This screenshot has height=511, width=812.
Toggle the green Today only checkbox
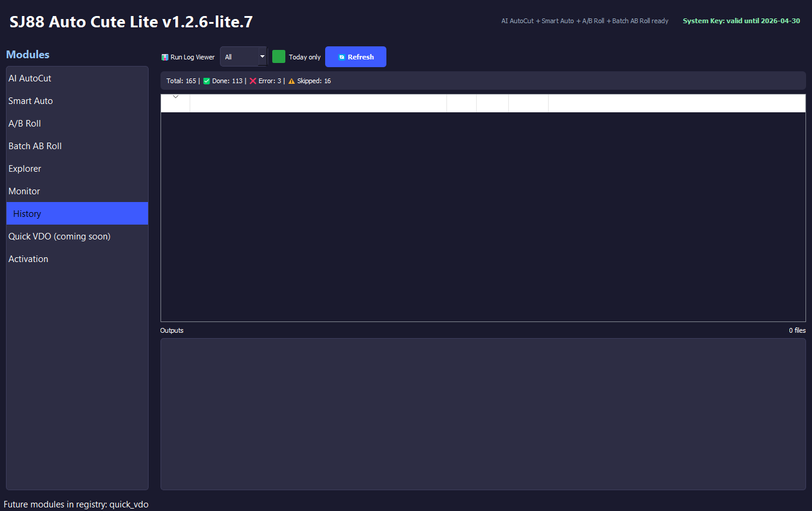click(279, 57)
